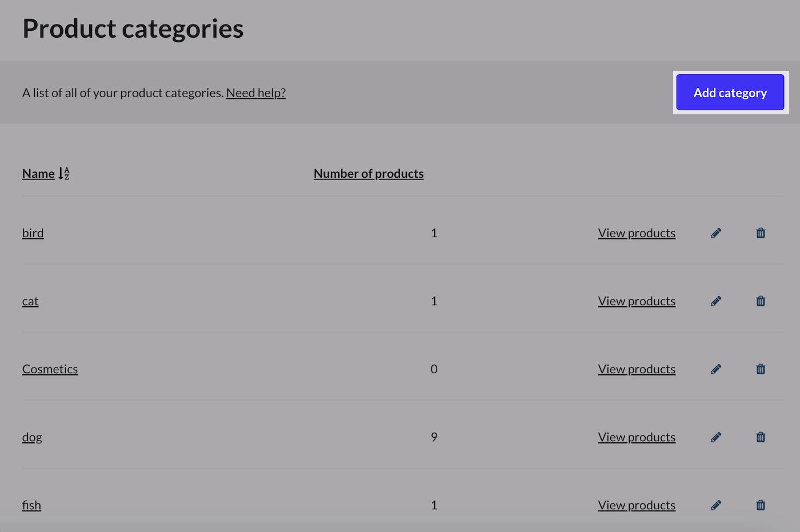Open the Need help link

click(x=256, y=93)
